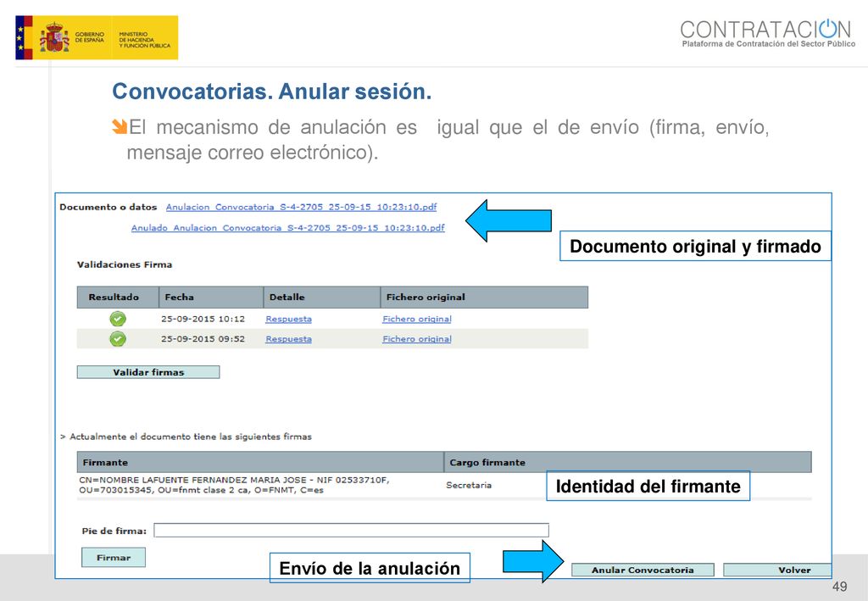Select the Fecha column header
Viewport: 868px width, 601px height.
pos(211,298)
